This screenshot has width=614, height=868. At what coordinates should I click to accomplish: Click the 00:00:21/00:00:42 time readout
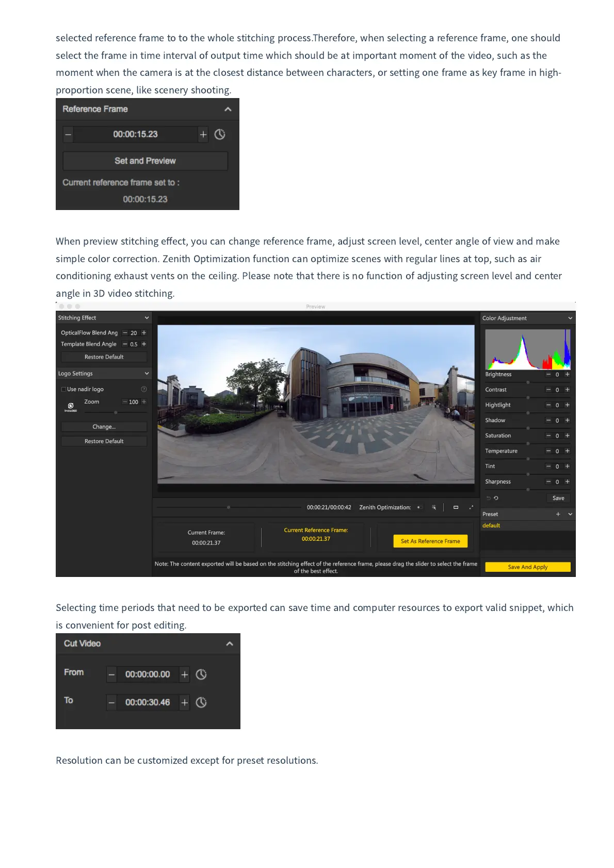[x=329, y=508]
